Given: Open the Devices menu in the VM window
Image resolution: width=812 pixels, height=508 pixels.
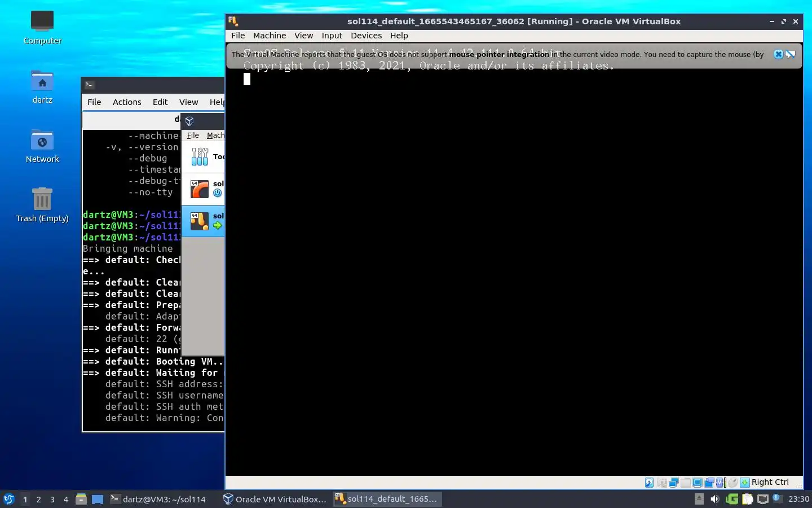Looking at the screenshot, I should pos(366,36).
